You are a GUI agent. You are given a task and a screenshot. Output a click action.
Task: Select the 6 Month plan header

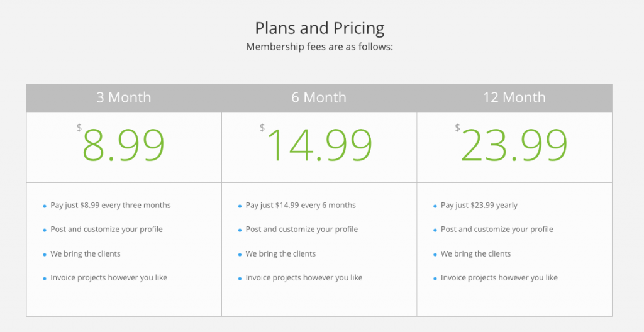coord(319,98)
